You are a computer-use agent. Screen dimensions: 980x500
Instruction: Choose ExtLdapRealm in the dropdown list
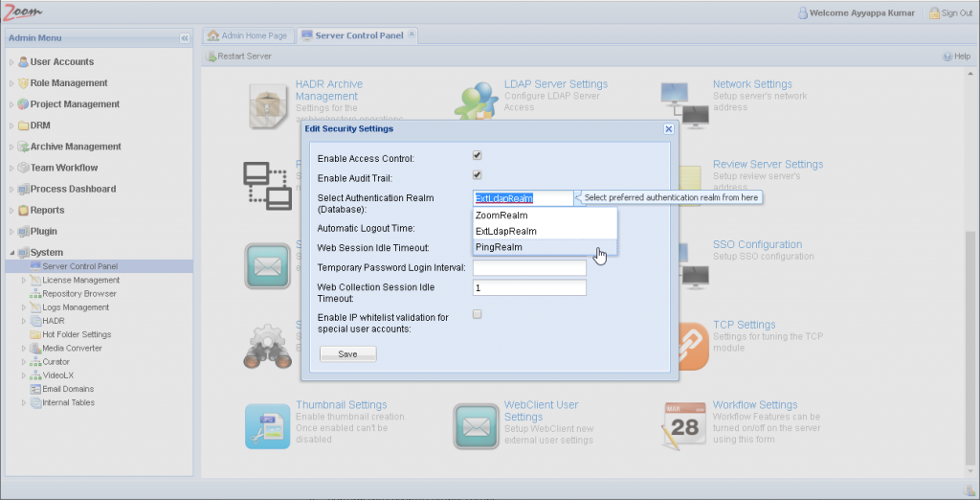(545, 232)
